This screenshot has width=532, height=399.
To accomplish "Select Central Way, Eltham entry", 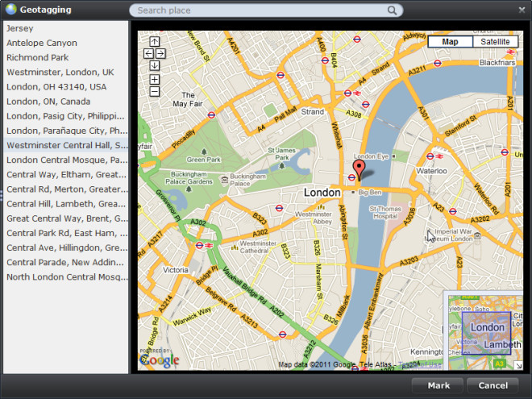I will pyautogui.click(x=66, y=174).
